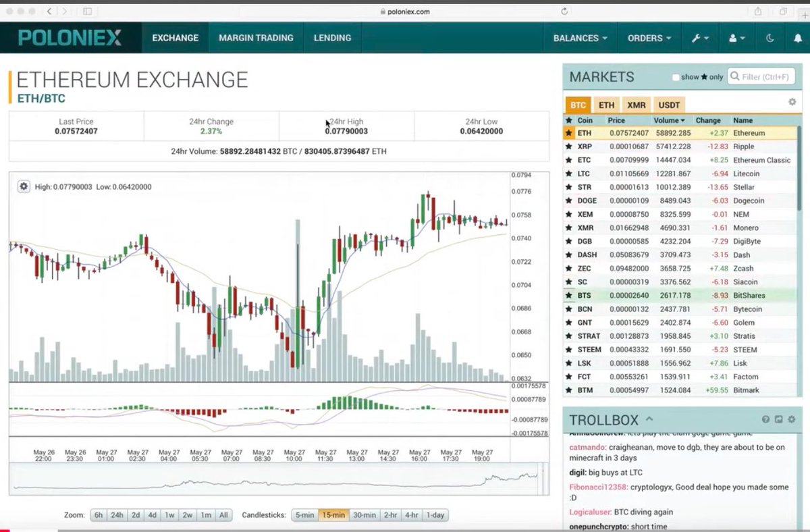
Task: Choose 30-min candlesticks
Action: tap(364, 515)
